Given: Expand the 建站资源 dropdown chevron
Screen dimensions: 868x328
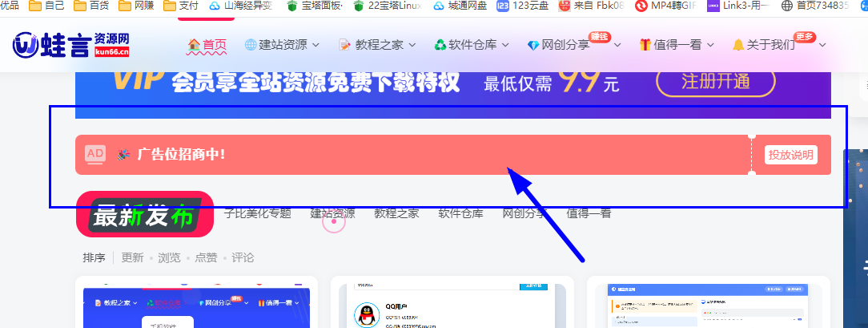Looking at the screenshot, I should (x=315, y=45).
